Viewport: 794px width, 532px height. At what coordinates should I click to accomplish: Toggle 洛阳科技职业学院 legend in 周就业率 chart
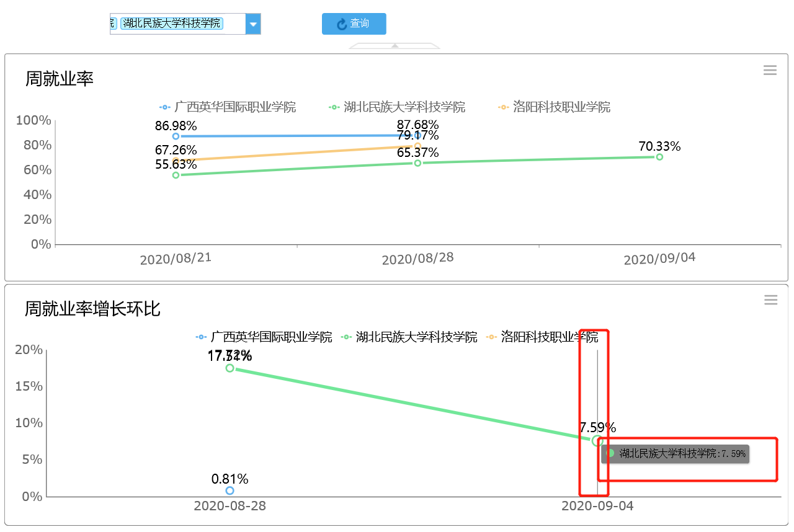(554, 107)
